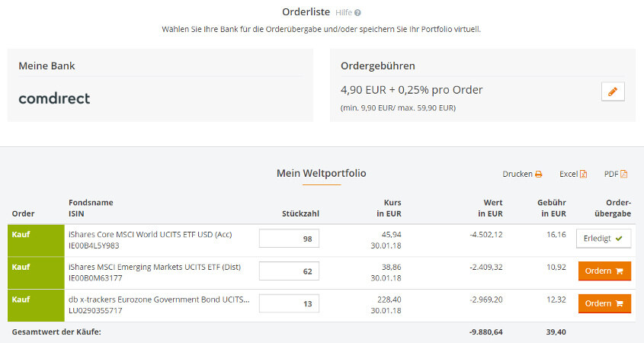Open the Hilfe link beside Orderliste
The image size is (644, 343).
[x=343, y=13]
